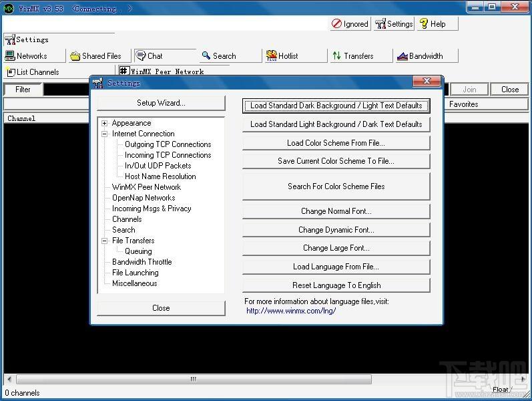Click the Filter button
The width and height of the screenshot is (532, 401).
[23, 90]
